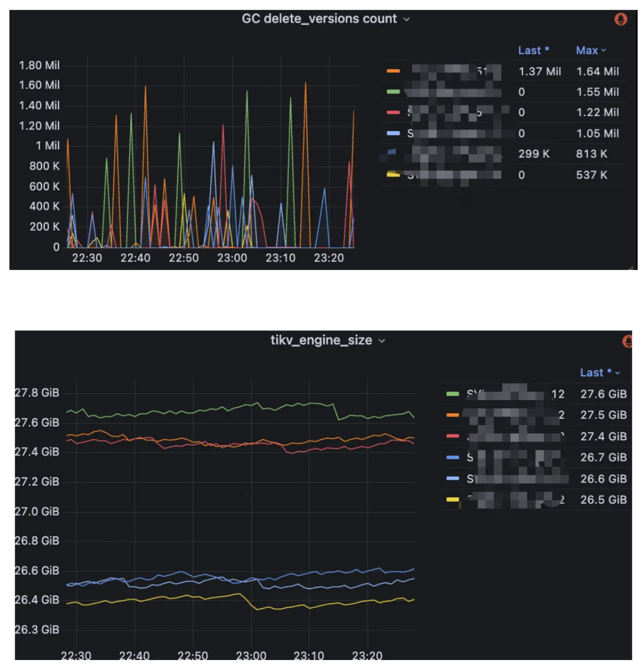Screen dimensions: 642x672
Task: Sort GC legend by Last column
Action: click(533, 51)
